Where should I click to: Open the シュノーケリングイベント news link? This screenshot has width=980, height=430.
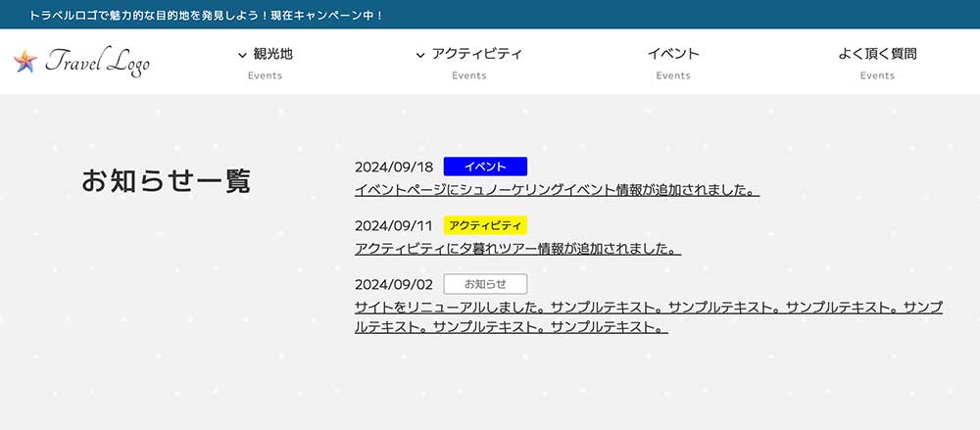(557, 190)
